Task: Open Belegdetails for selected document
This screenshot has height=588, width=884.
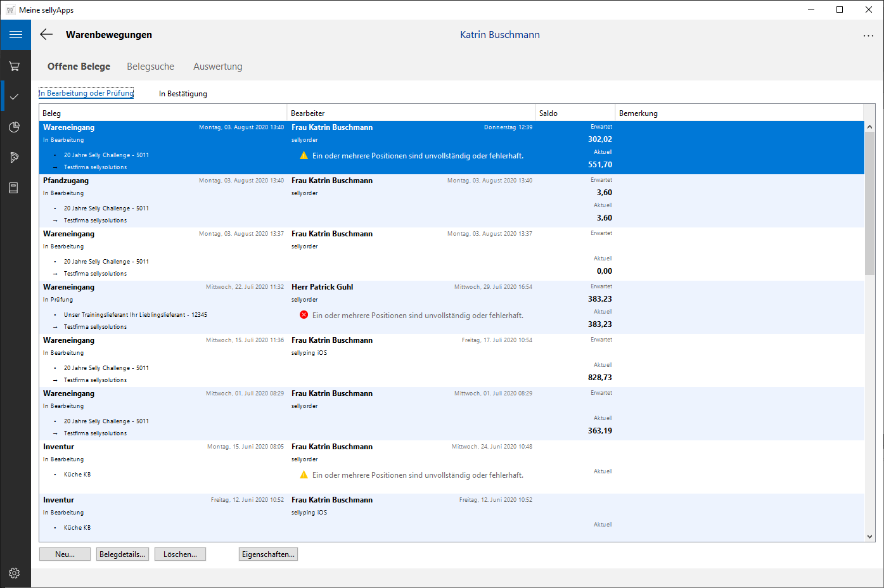Action: coord(122,554)
